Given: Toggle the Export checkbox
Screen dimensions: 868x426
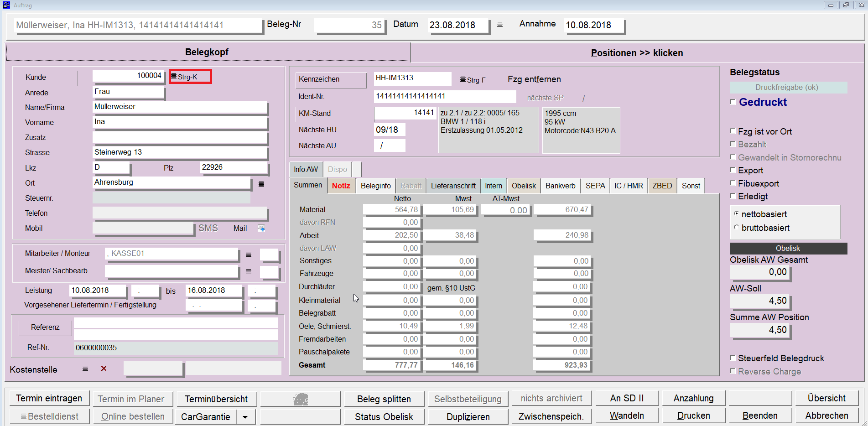Looking at the screenshot, I should click(733, 170).
